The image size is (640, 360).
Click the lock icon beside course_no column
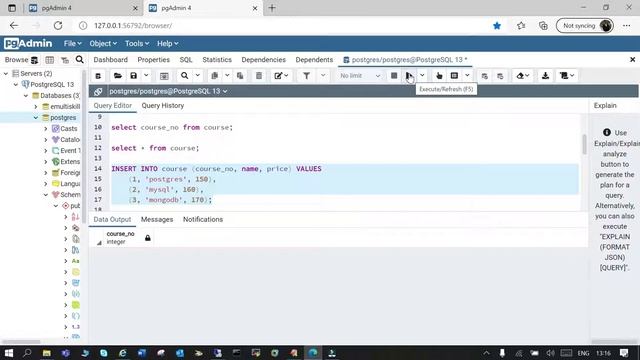coord(148,238)
